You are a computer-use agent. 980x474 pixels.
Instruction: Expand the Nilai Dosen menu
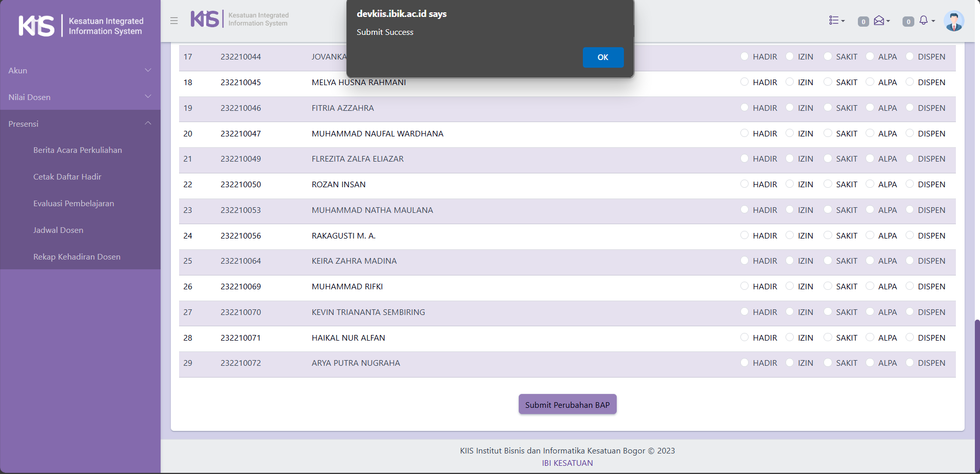[80, 97]
